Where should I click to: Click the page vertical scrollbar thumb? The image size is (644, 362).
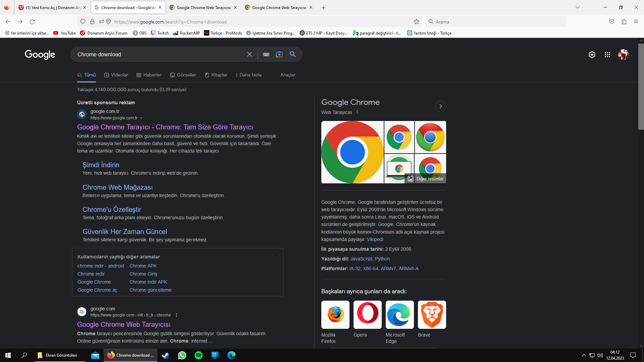point(641,86)
